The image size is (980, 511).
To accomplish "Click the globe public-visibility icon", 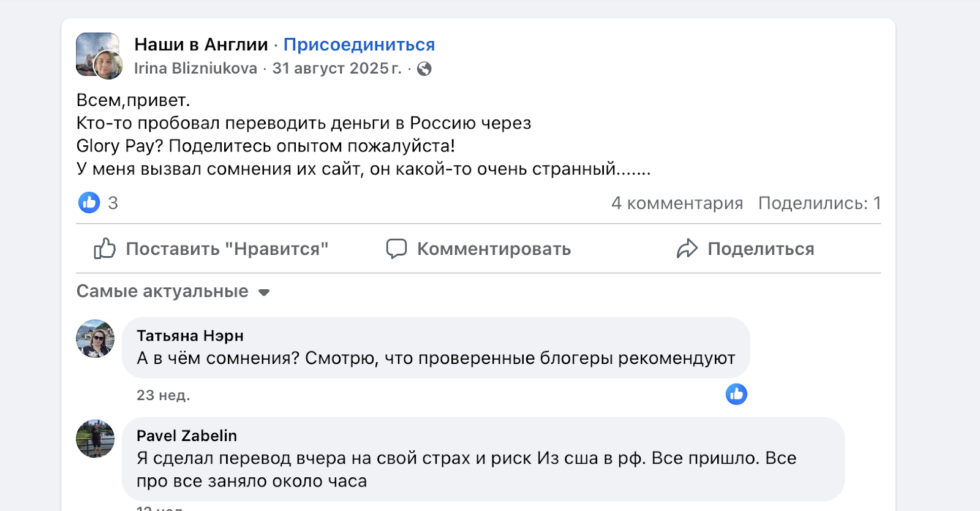I will point(424,69).
